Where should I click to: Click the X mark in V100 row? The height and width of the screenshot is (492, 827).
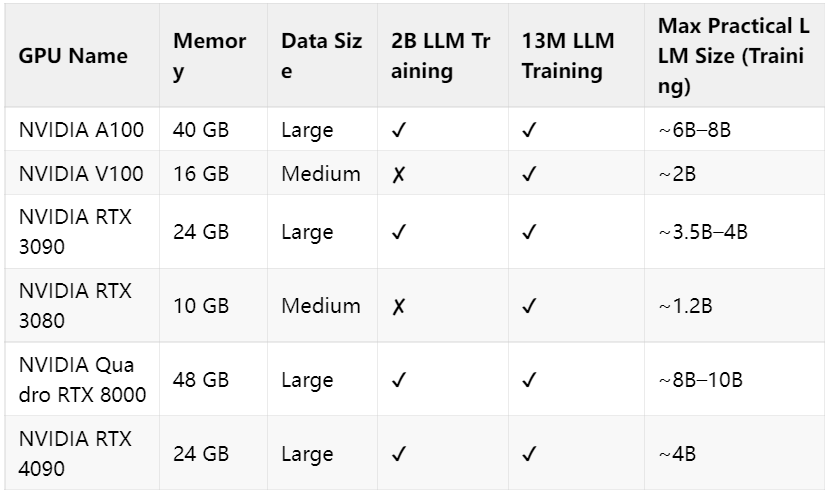(x=398, y=174)
